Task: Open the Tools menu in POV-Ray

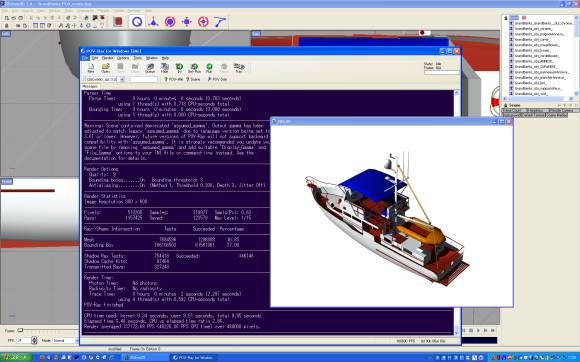Action: click(x=138, y=58)
